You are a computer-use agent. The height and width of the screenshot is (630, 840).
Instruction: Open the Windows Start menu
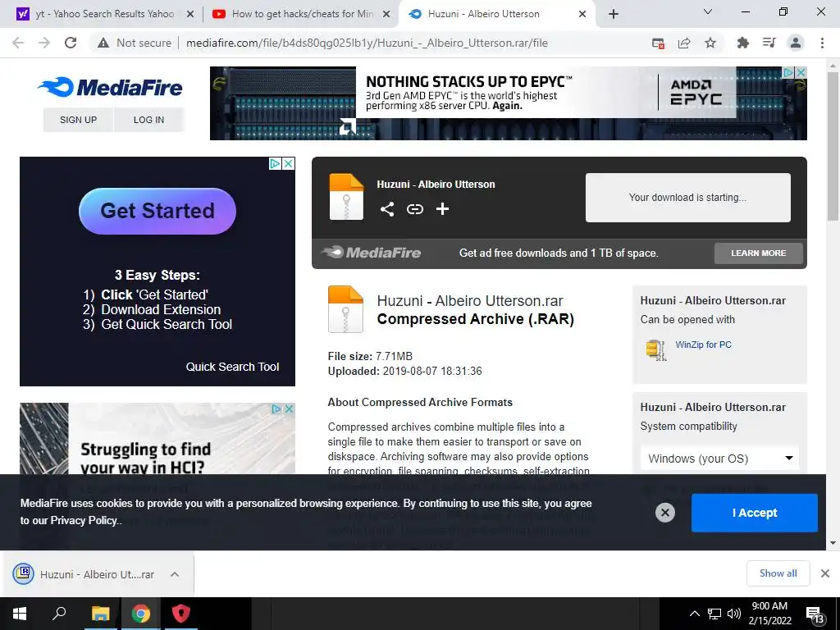click(20, 614)
